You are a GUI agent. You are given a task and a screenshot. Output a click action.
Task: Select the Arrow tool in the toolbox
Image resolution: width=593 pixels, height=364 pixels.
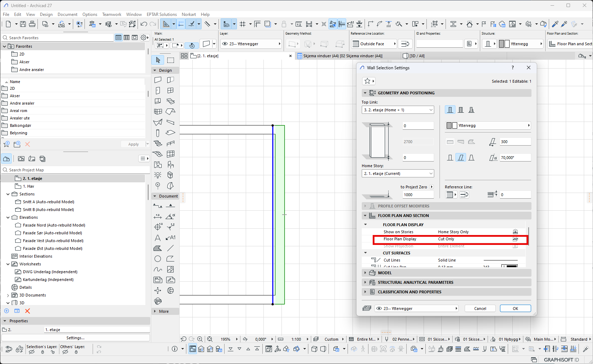pyautogui.click(x=158, y=60)
